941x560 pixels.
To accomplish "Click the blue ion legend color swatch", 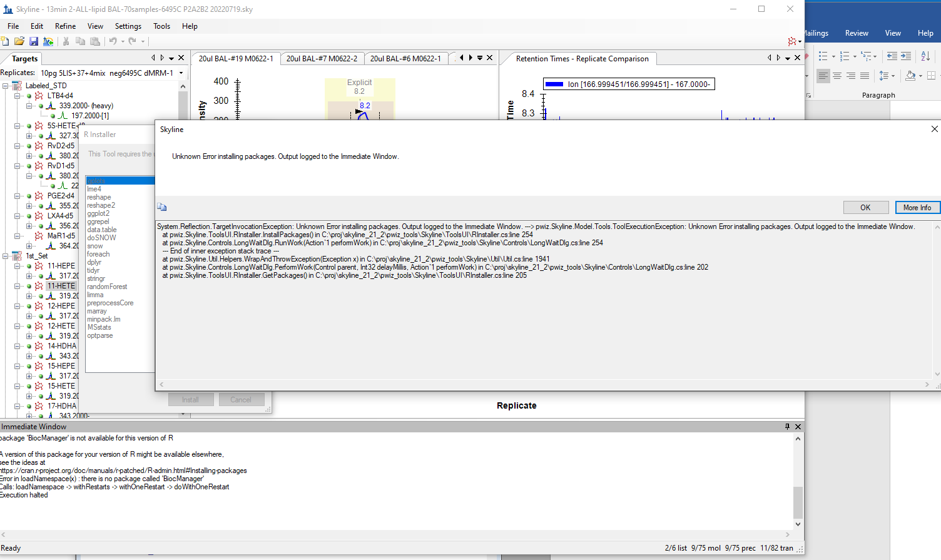I will tap(554, 84).
